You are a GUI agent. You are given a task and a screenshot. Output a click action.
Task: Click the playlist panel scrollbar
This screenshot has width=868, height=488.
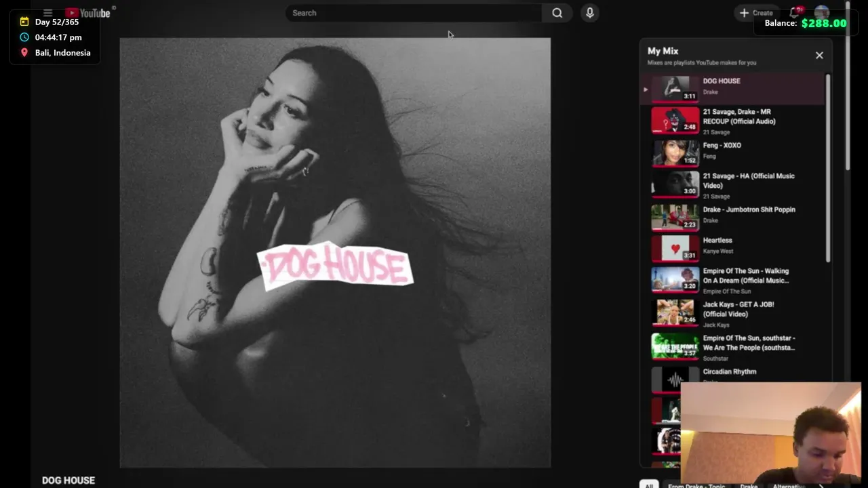click(x=827, y=168)
